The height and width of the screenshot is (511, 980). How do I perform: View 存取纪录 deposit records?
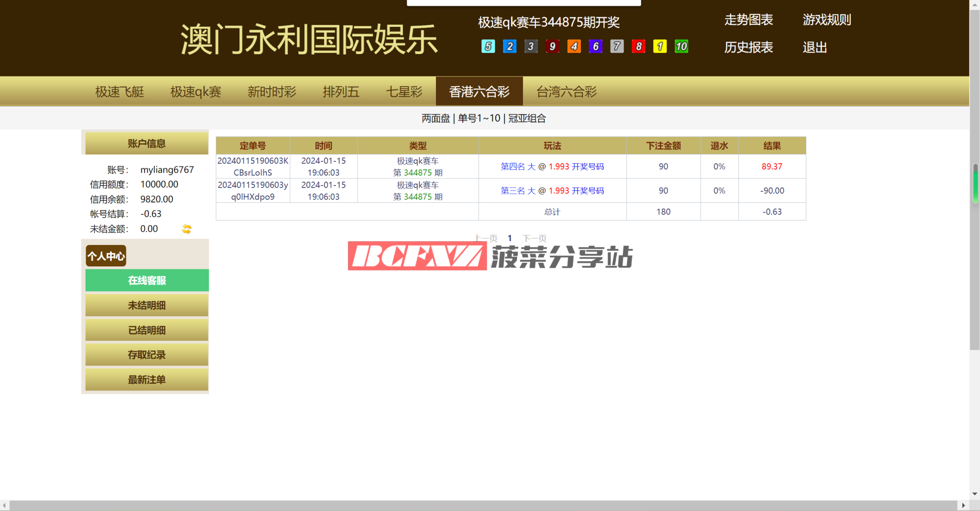click(147, 355)
